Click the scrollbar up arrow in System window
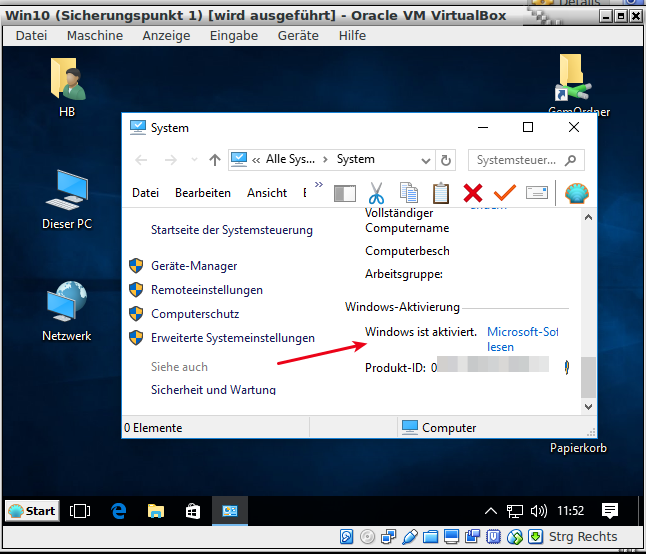646x554 pixels. tap(588, 217)
